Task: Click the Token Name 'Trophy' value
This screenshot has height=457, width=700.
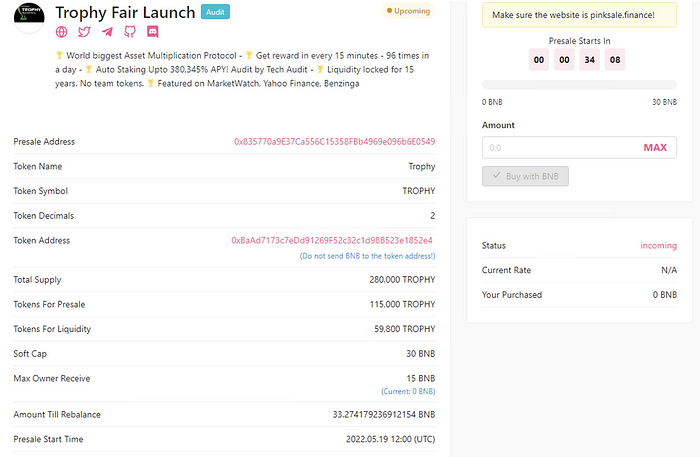Action: click(422, 166)
